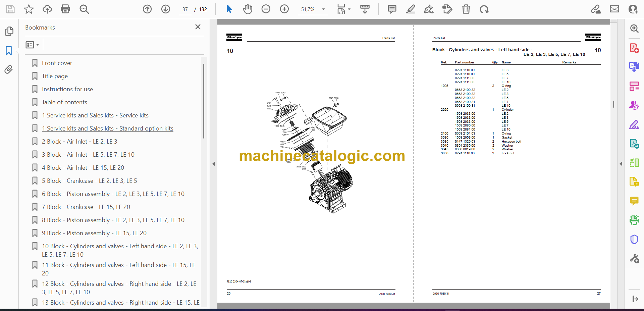Select '7 Block - Crankcase - LE 15, LE 20'
Image resolution: width=644 pixels, height=311 pixels.
tap(86, 207)
